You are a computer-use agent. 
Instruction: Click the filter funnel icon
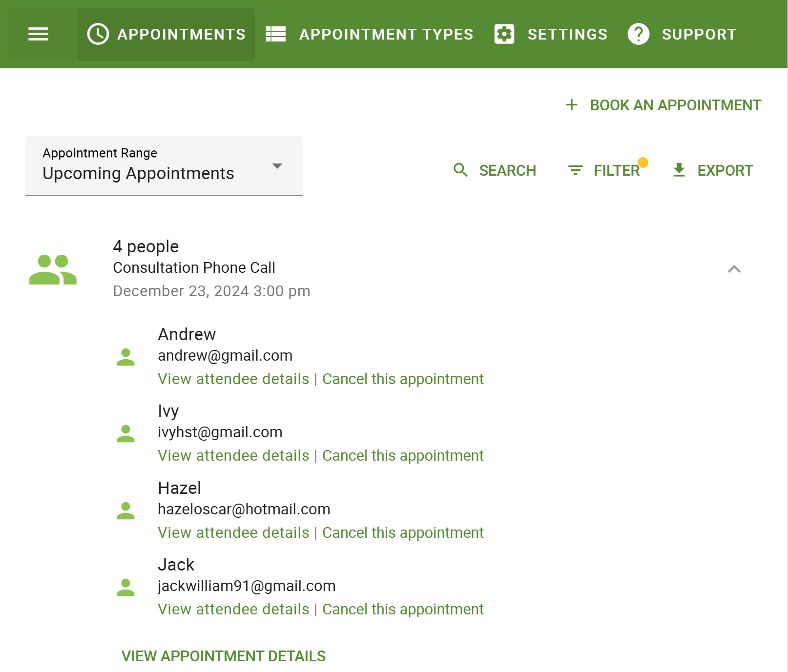coord(575,170)
